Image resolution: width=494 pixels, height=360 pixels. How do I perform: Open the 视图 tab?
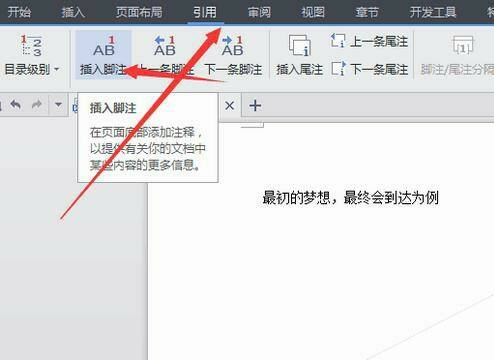313,12
